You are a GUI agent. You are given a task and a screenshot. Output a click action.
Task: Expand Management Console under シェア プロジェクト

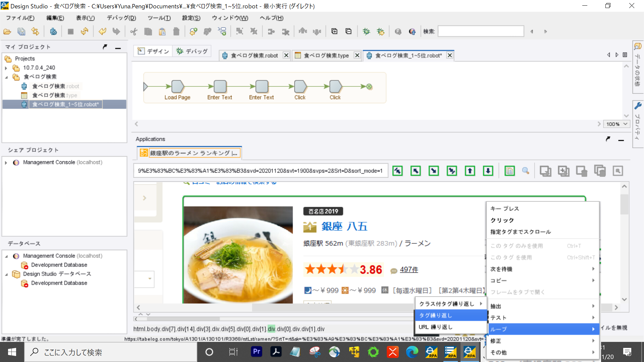(x=6, y=163)
